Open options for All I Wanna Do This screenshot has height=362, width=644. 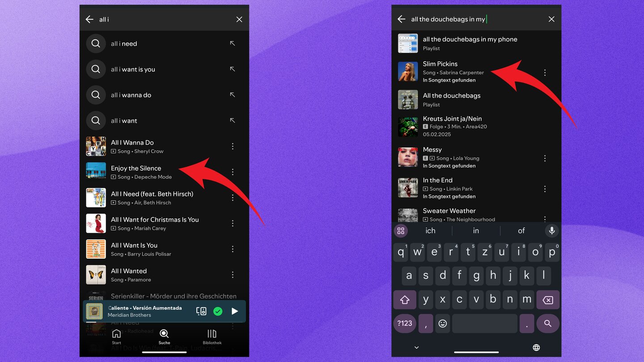[233, 146]
